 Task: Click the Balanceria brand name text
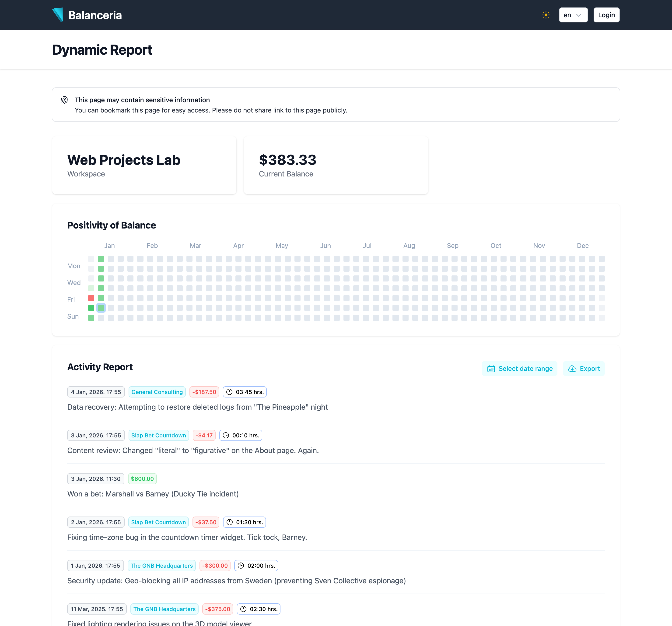click(95, 15)
